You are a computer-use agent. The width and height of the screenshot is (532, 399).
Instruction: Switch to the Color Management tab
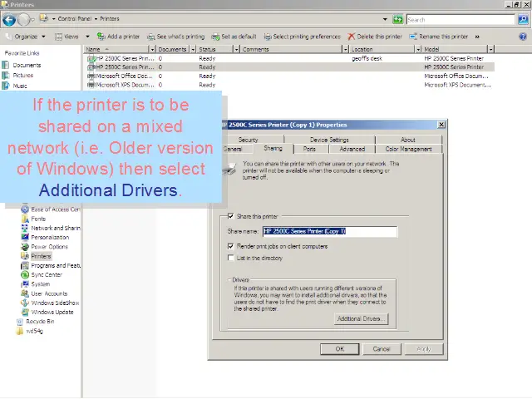click(408, 149)
